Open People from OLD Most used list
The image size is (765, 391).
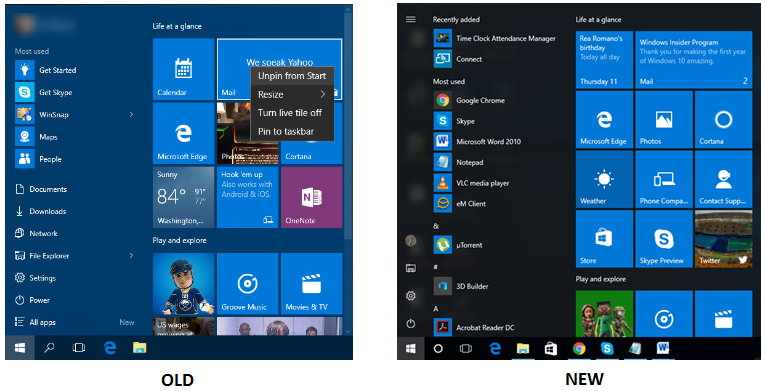point(39,159)
